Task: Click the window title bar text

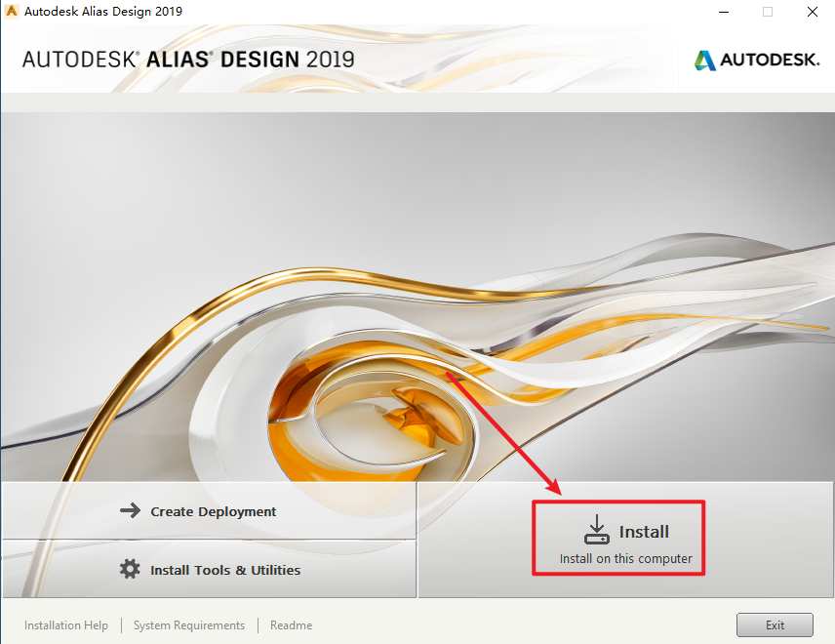Action: 103,12
